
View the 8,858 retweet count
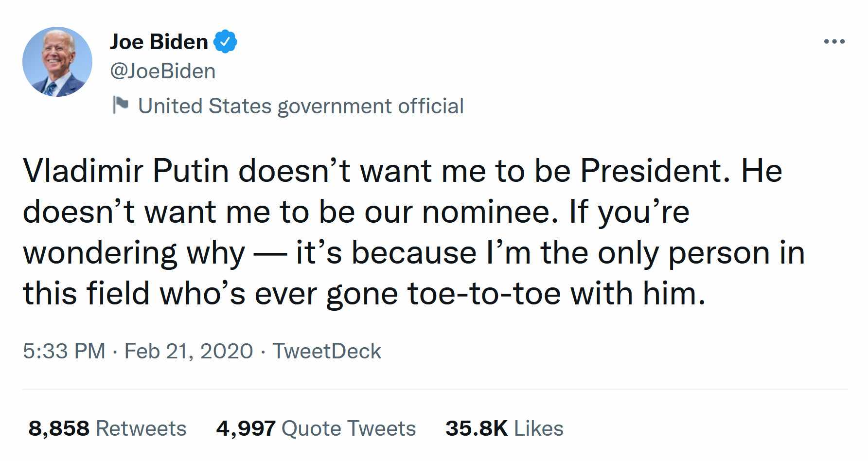[59, 428]
